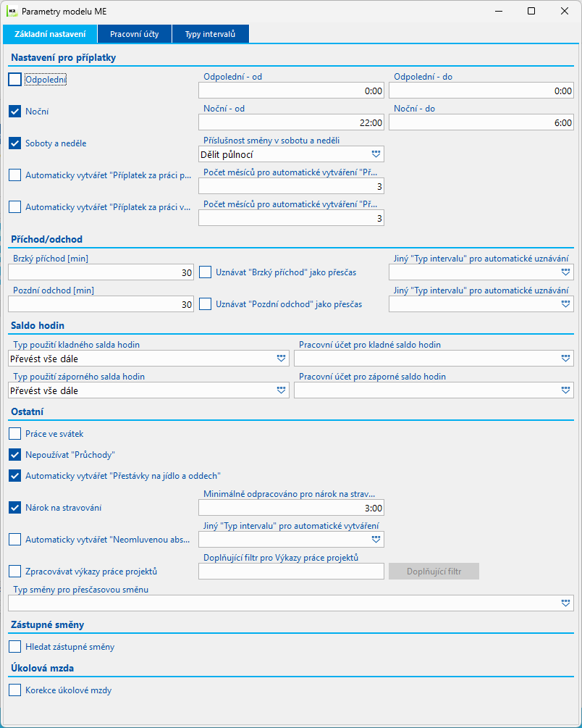Check Uznávat "Brzký příchod" jako přesčas
582x728 pixels.
(x=206, y=272)
